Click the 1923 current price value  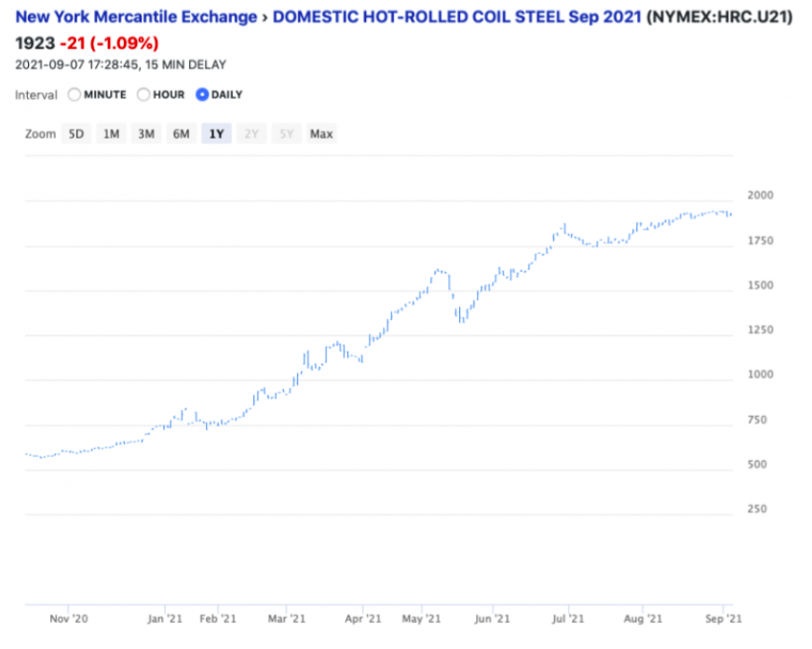click(x=34, y=44)
